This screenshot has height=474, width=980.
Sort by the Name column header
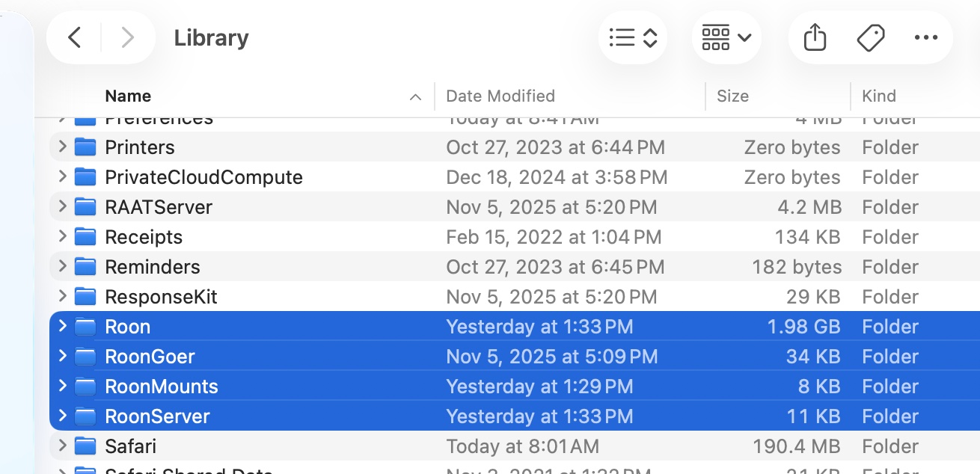[x=128, y=96]
